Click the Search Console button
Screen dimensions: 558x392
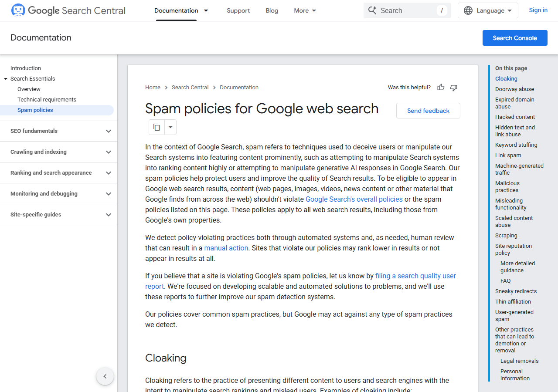(x=515, y=38)
